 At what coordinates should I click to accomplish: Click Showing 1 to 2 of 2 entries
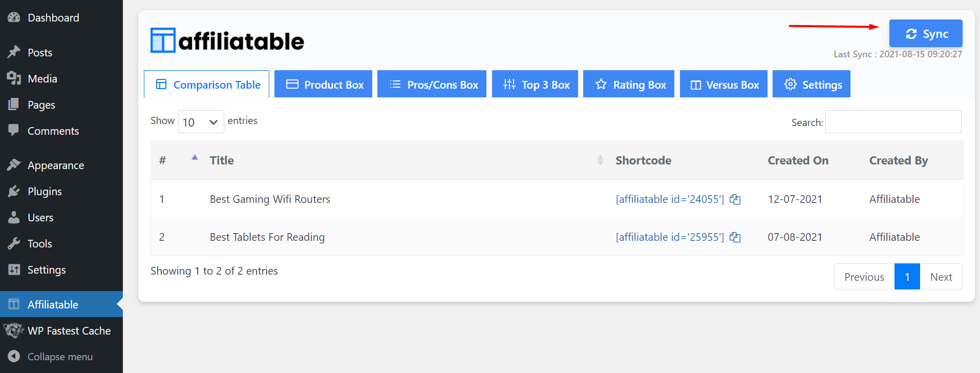click(x=214, y=271)
